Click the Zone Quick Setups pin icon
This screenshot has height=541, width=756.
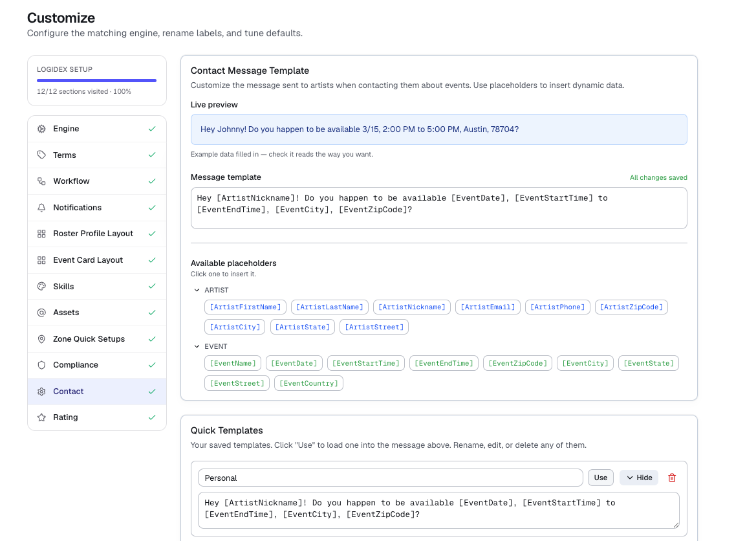click(x=41, y=339)
